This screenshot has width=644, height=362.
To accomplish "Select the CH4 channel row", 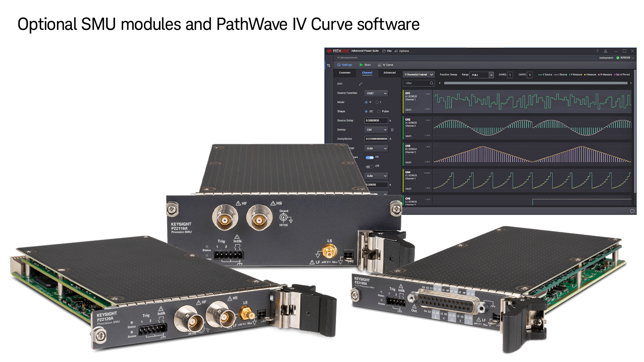I will pos(417,180).
